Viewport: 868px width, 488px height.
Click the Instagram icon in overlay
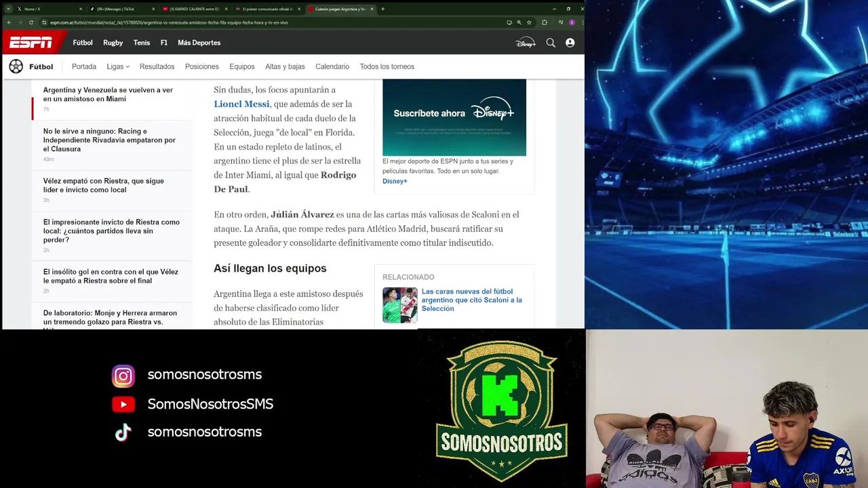[123, 375]
